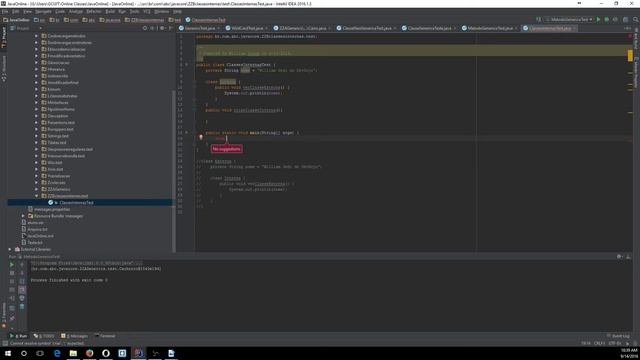Open the Event Log in status bar

pyautogui.click(x=618, y=336)
